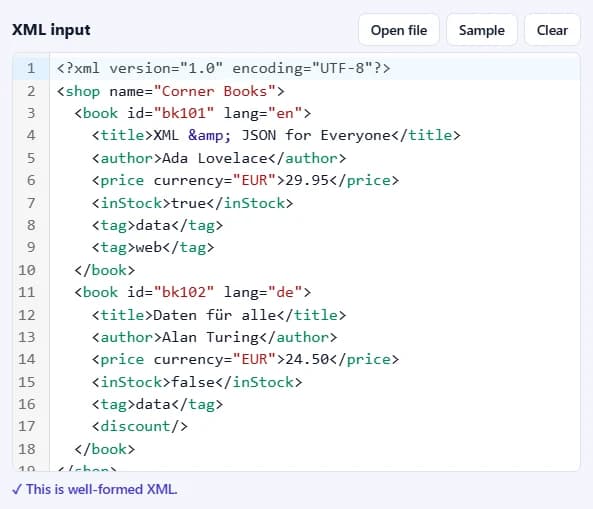Click the tag "web" on line 9
The image size is (593, 509).
[149, 247]
